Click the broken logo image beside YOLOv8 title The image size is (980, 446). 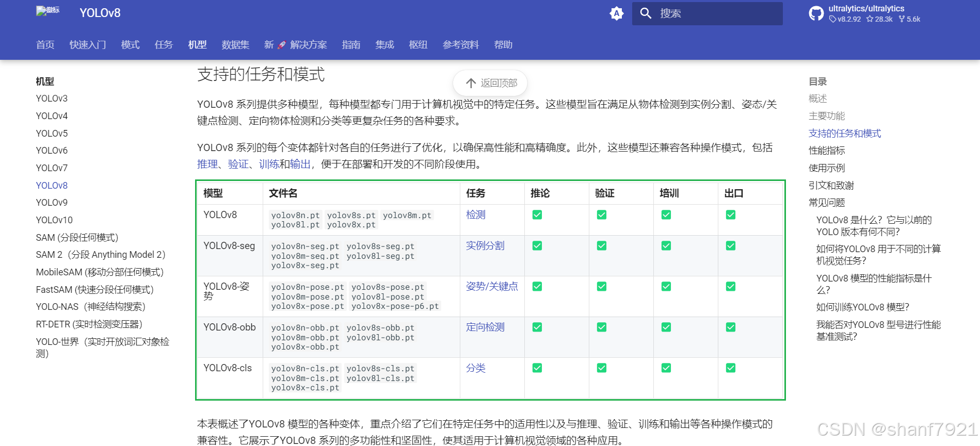pyautogui.click(x=48, y=11)
